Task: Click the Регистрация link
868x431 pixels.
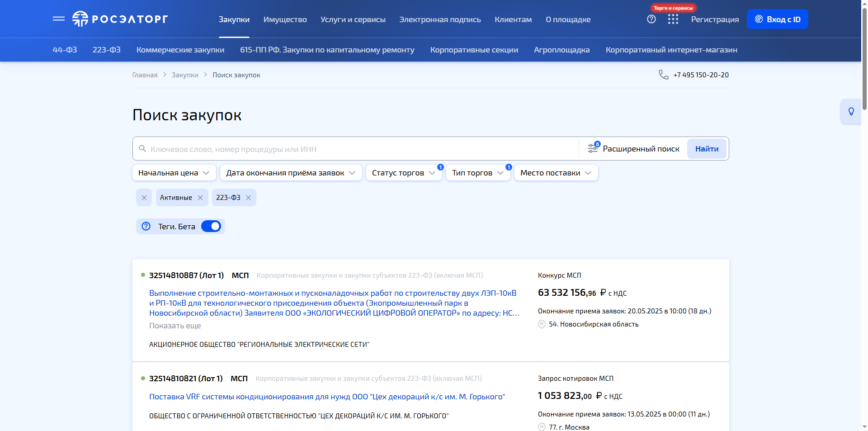Action: click(715, 19)
